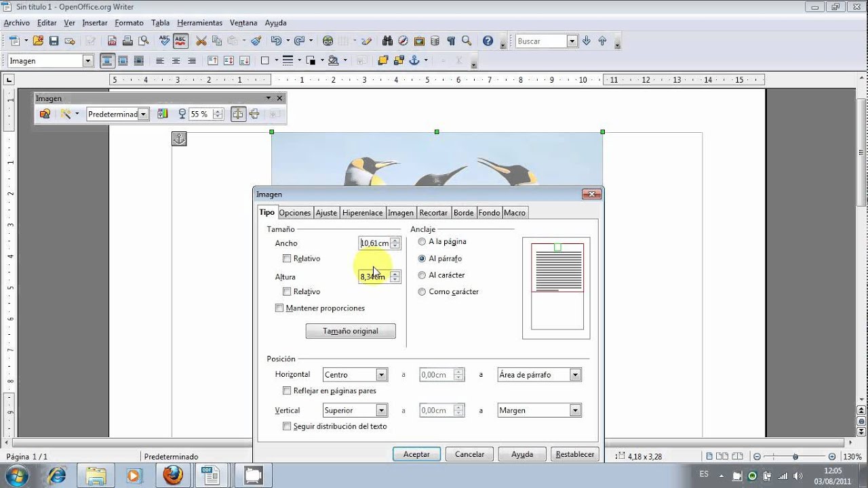Image resolution: width=868 pixels, height=488 pixels.
Task: Open Find & Replace binoculars icon
Action: (388, 41)
